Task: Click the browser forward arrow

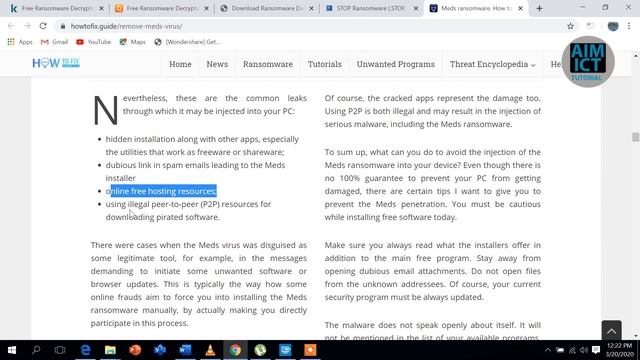Action: [x=27, y=26]
